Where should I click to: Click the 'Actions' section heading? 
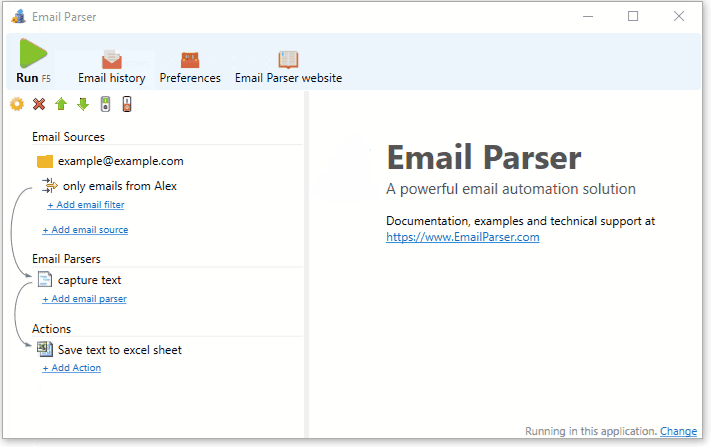pyautogui.click(x=51, y=329)
